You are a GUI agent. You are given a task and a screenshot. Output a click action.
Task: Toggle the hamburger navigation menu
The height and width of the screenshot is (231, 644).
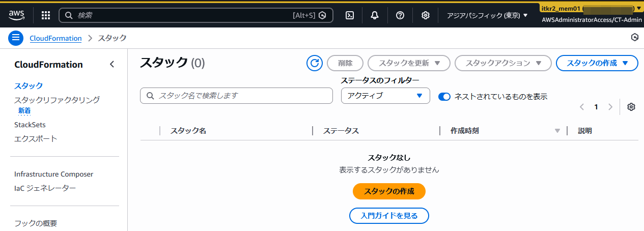pyautogui.click(x=16, y=38)
